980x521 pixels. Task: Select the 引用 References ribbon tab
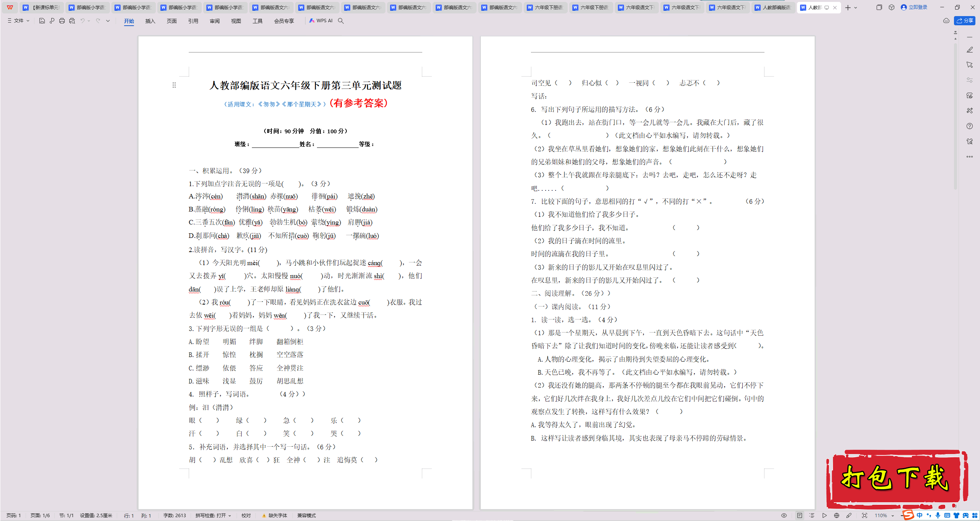pos(193,21)
